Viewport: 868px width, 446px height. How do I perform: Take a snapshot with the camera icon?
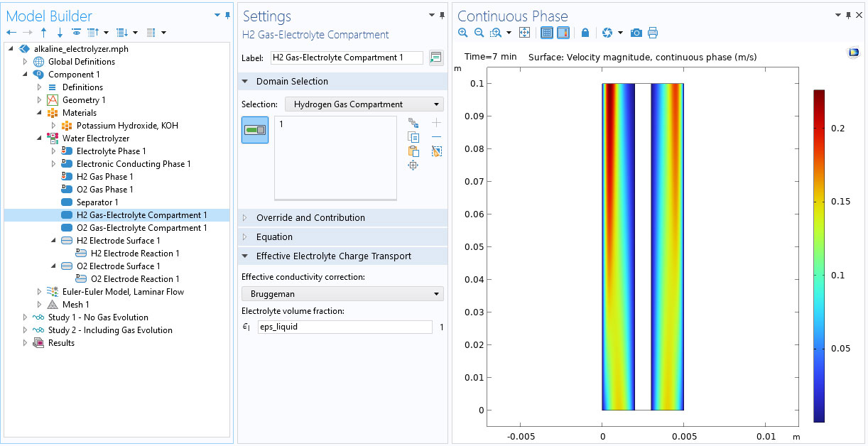636,33
